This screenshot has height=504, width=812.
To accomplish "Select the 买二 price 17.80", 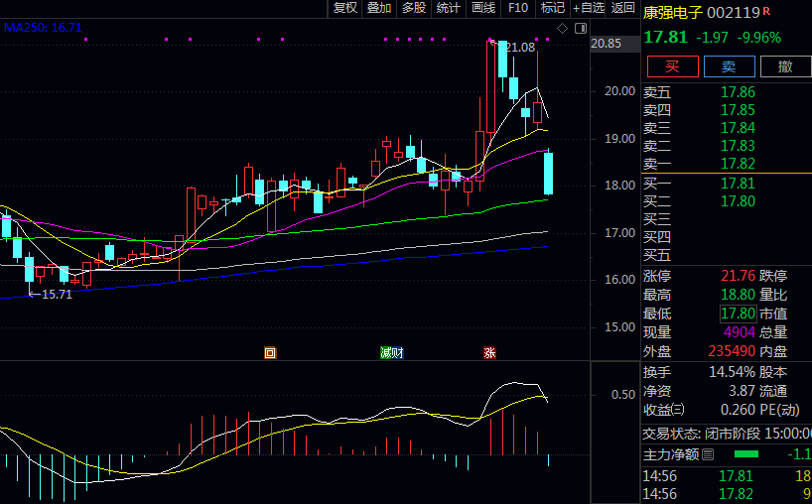I will pyautogui.click(x=738, y=200).
